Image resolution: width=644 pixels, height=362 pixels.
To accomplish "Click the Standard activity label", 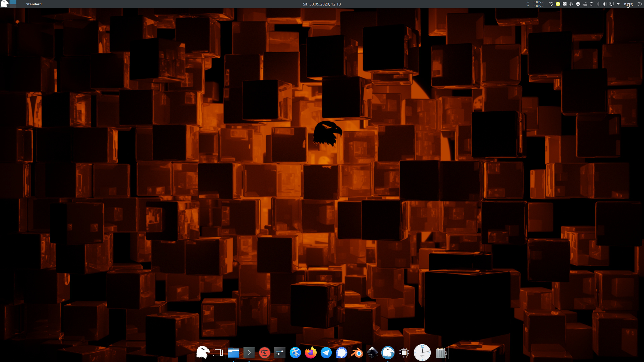I will tap(34, 4).
